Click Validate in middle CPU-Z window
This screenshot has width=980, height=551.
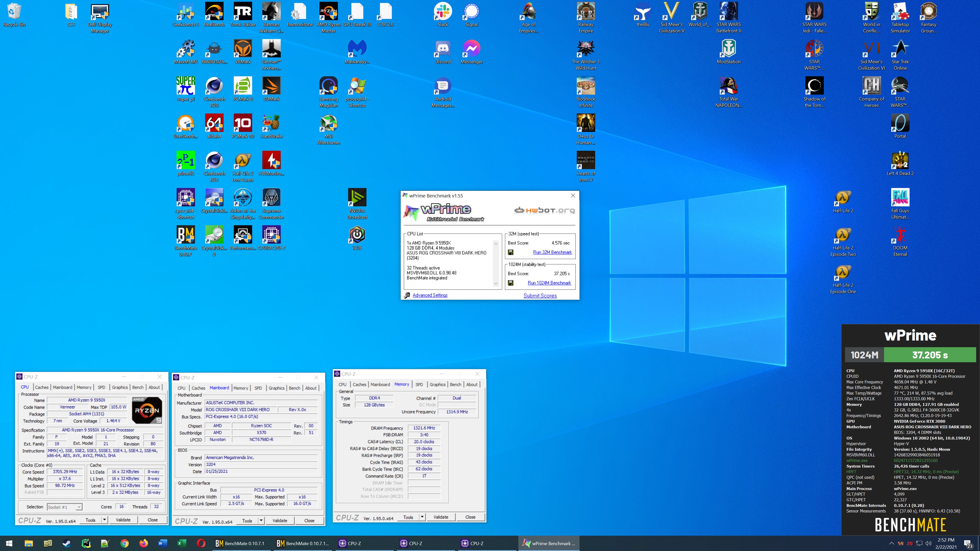(280, 521)
